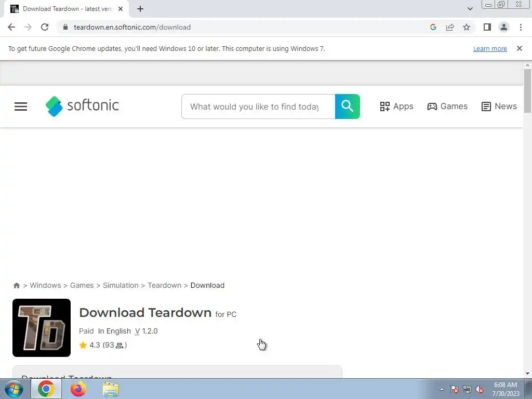View site security lock information
The height and width of the screenshot is (399, 532).
click(x=65, y=27)
